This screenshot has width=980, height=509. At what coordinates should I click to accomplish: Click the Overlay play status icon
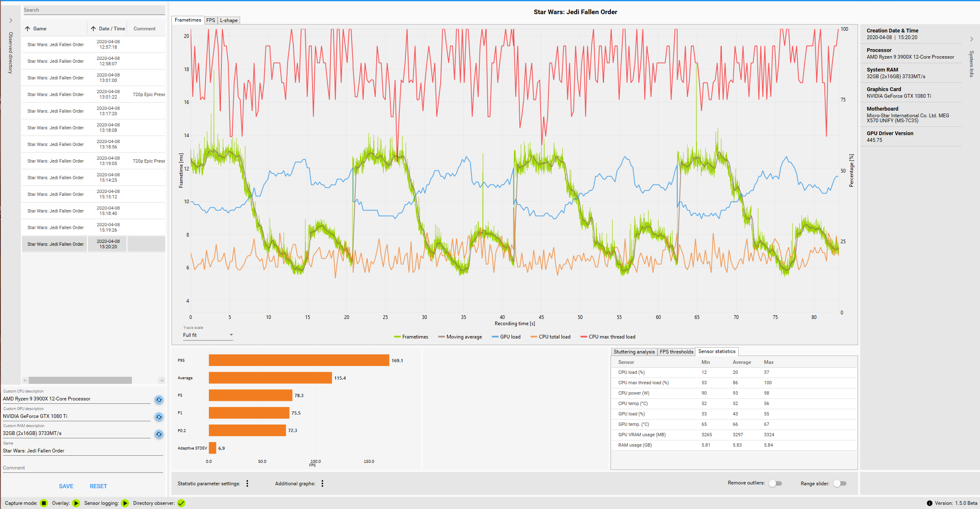(x=76, y=503)
